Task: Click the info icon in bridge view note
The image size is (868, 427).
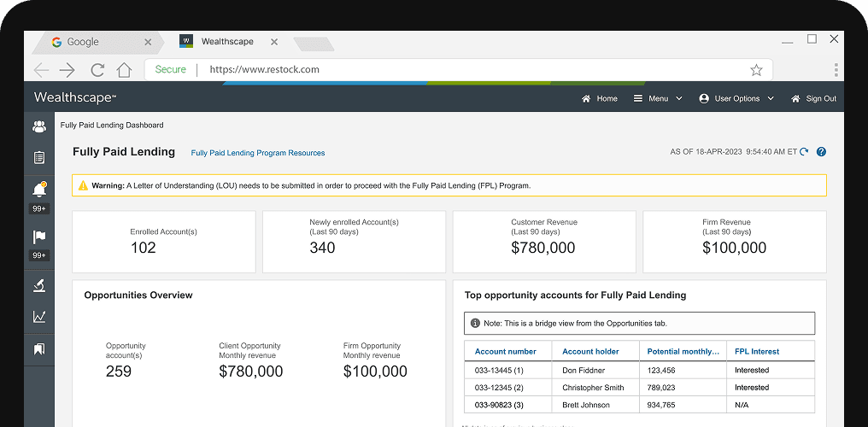Action: pos(475,323)
